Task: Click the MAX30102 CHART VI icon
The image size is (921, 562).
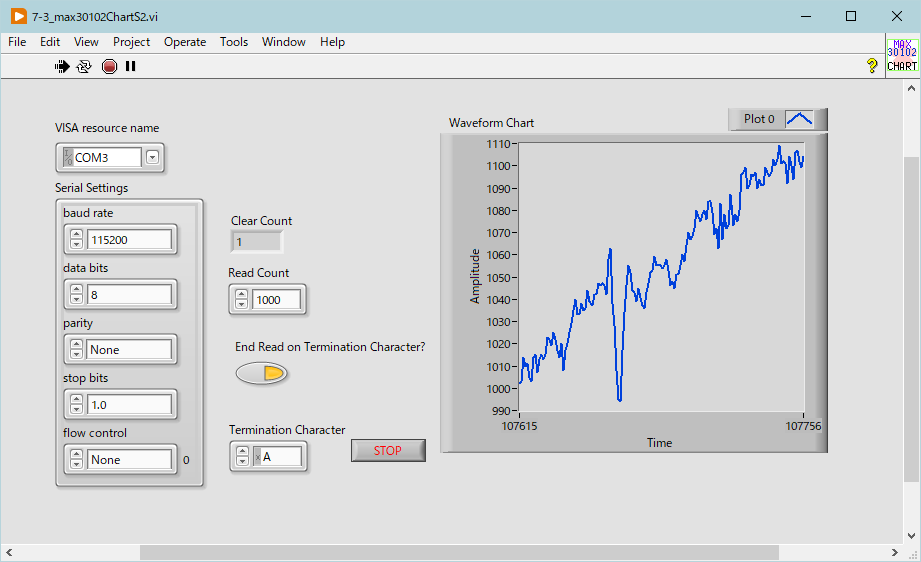Action: (902, 56)
